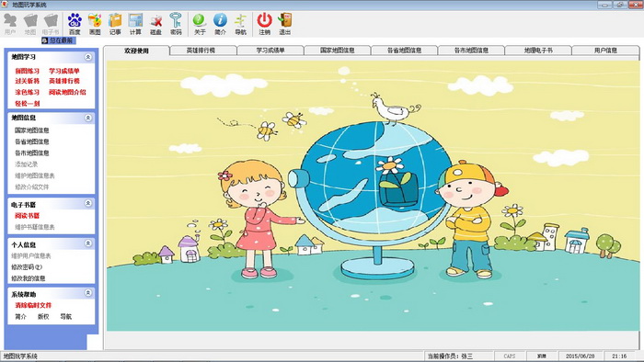
Task: Open the 电子书 e-book toolbar icon
Action: [51, 24]
